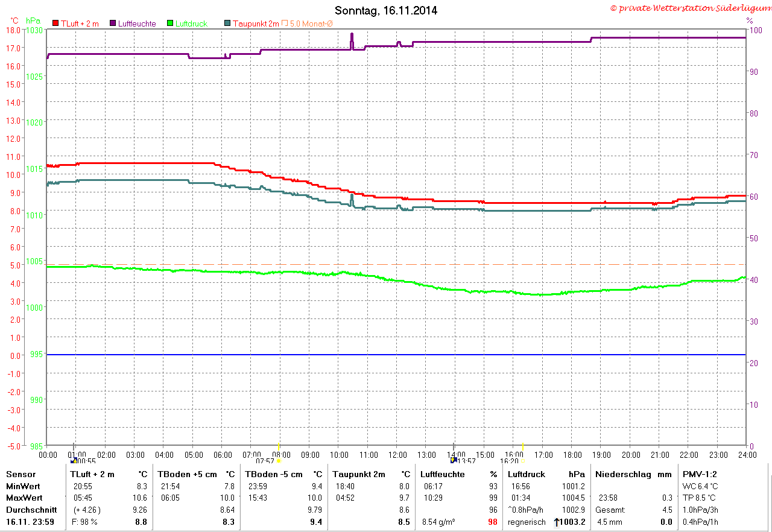Click the sunset marker at 16:20

[x=522, y=460]
